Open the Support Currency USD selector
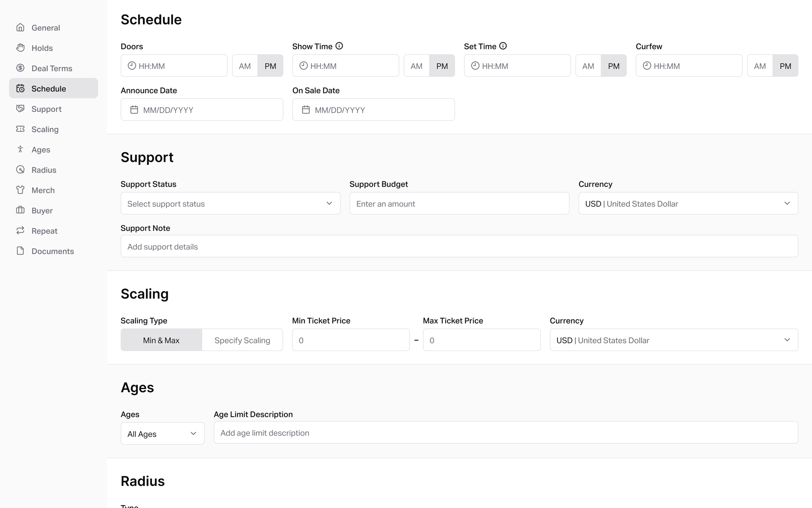Screen dimensions: 812x508 pos(688,203)
